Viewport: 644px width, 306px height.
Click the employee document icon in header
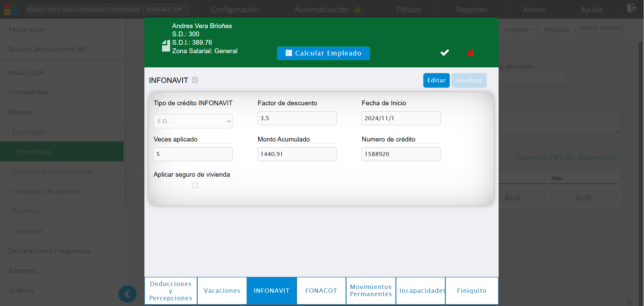(166, 46)
